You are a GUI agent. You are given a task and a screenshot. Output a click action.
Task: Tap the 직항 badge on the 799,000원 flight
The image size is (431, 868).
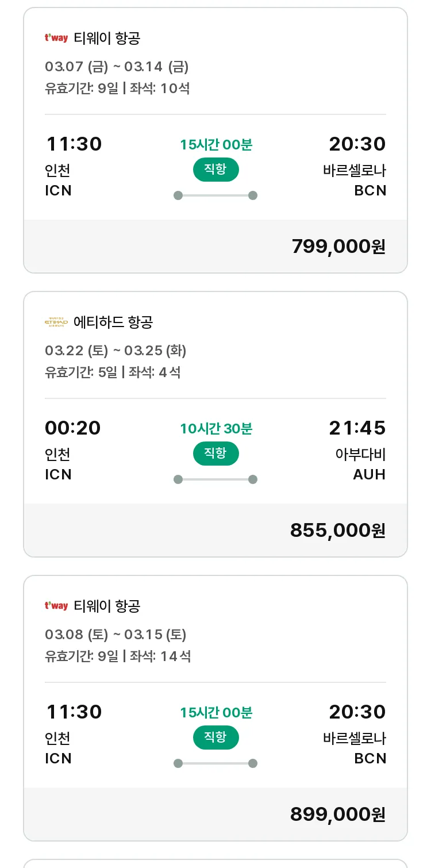[215, 170]
